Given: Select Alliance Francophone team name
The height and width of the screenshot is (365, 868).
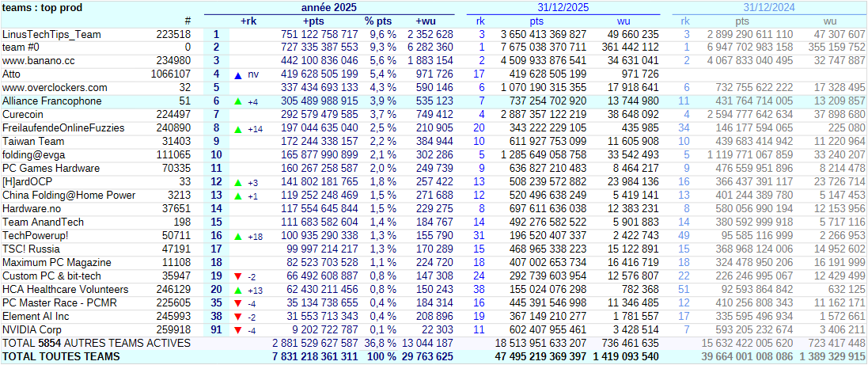Looking at the screenshot, I should coord(52,101).
